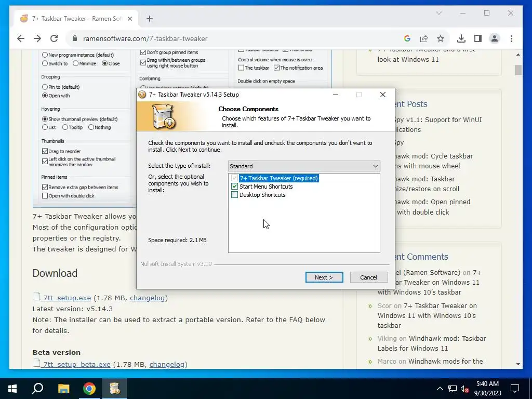
Task: Click the network tray icon
Action: tap(453, 389)
